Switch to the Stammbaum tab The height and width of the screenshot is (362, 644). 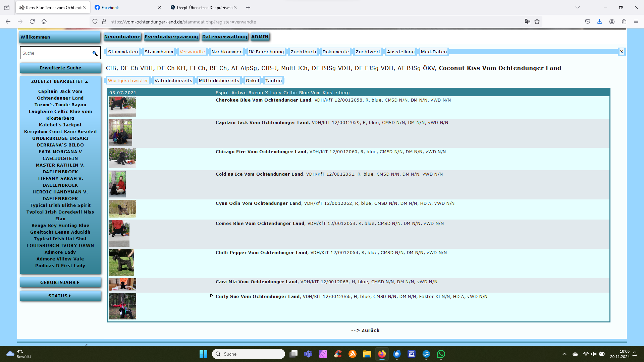159,52
